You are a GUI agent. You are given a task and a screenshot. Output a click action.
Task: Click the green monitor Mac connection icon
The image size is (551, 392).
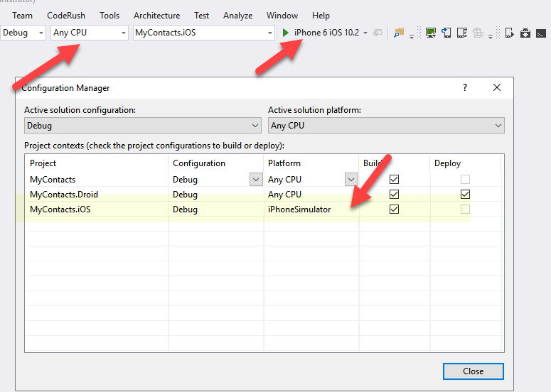point(431,33)
